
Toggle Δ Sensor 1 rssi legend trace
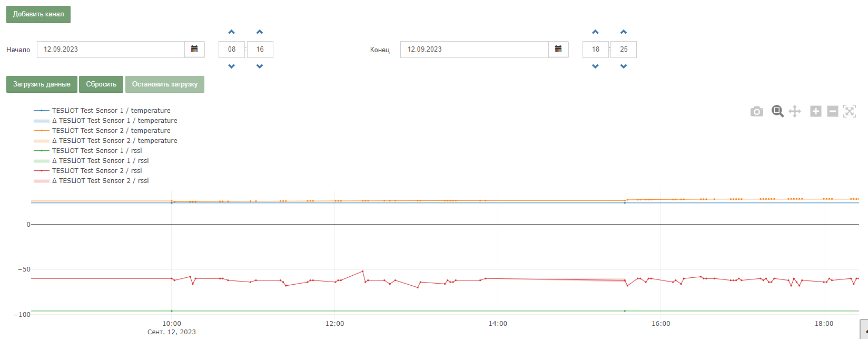point(91,161)
